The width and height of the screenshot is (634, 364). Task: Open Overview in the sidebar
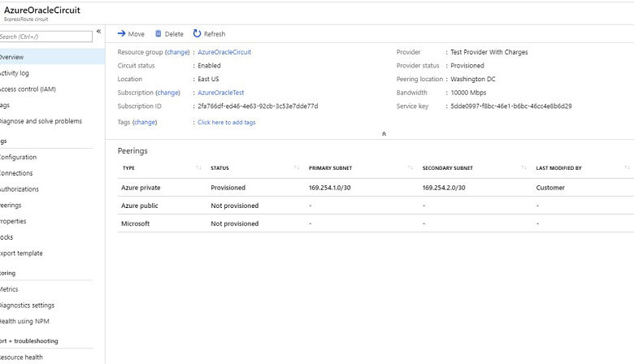(52, 57)
